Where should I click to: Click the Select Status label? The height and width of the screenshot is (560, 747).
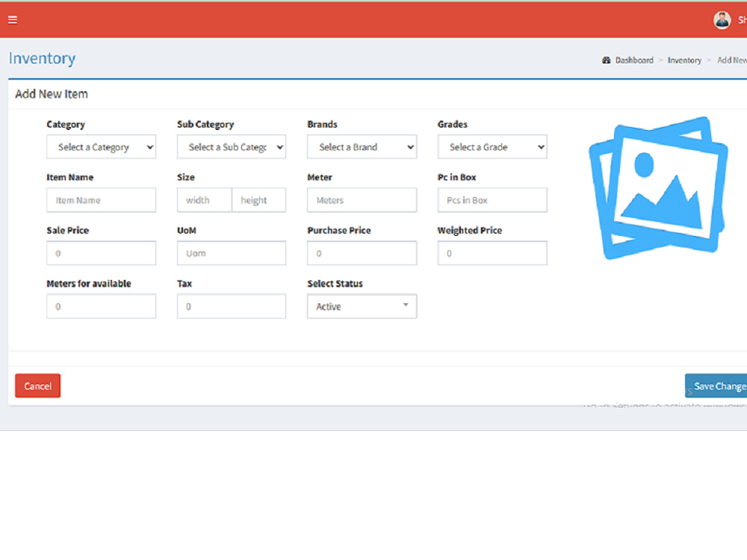[335, 284]
